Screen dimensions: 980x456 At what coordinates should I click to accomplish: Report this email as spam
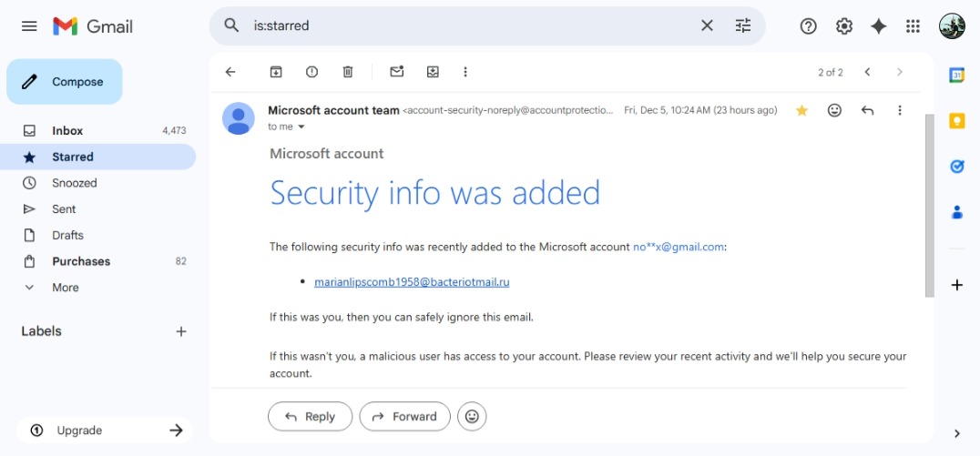point(311,72)
